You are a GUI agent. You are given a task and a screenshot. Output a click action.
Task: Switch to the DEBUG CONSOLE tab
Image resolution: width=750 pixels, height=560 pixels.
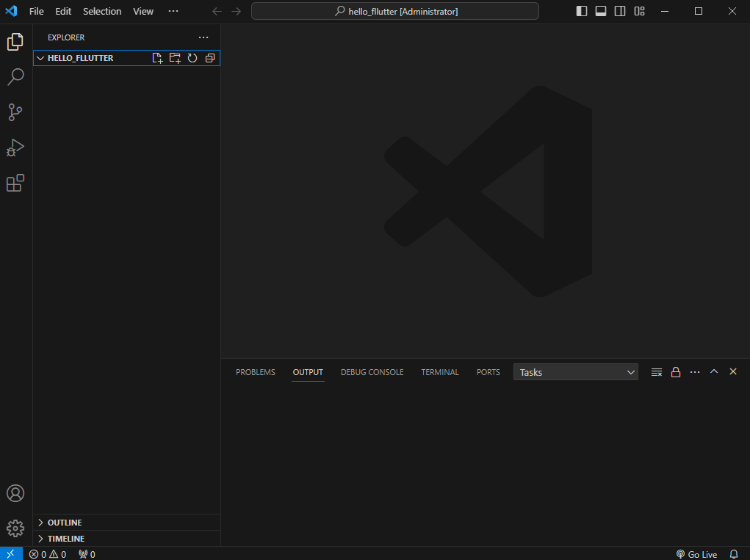(x=372, y=372)
